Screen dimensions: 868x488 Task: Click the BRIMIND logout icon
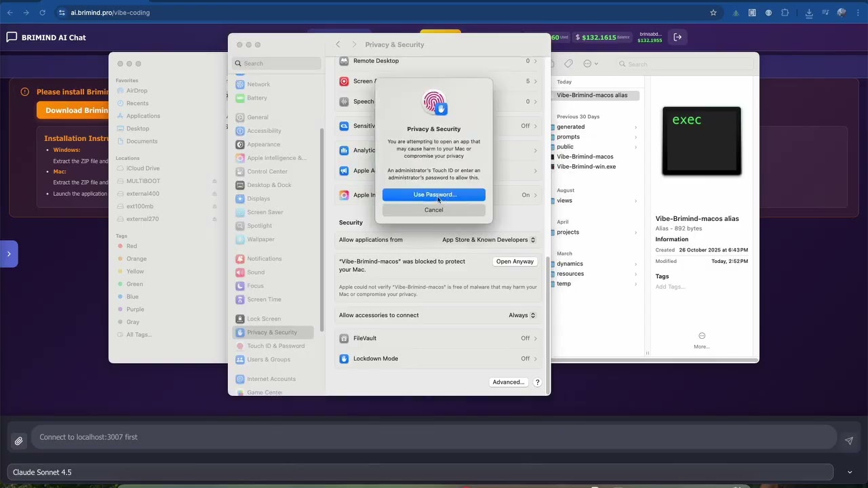tap(677, 37)
